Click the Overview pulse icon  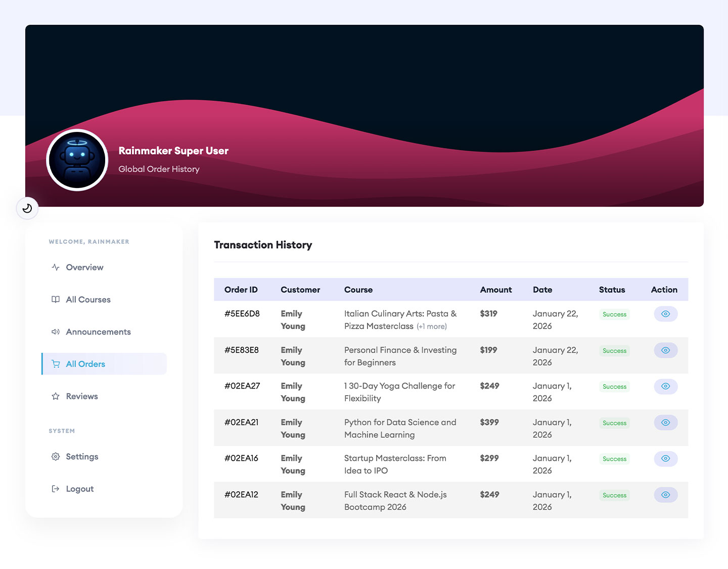tap(56, 267)
